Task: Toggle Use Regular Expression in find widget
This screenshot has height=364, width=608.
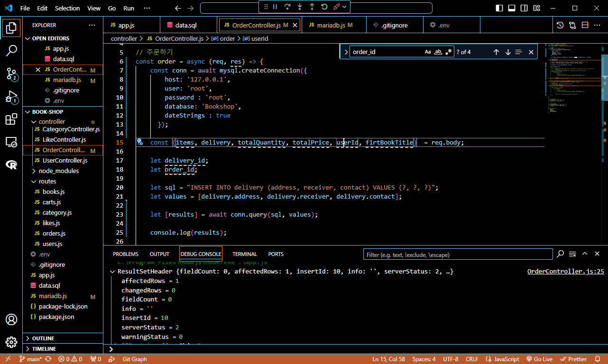Action: [449, 52]
